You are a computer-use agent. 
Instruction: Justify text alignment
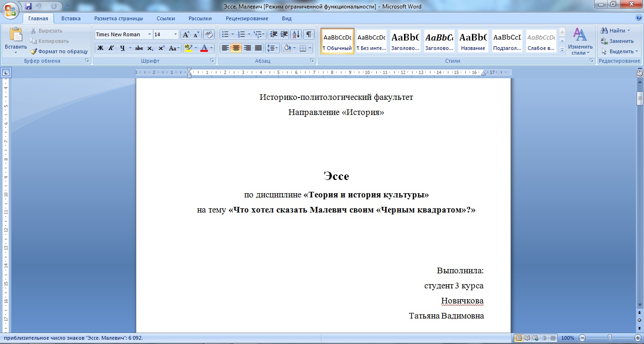tap(258, 48)
